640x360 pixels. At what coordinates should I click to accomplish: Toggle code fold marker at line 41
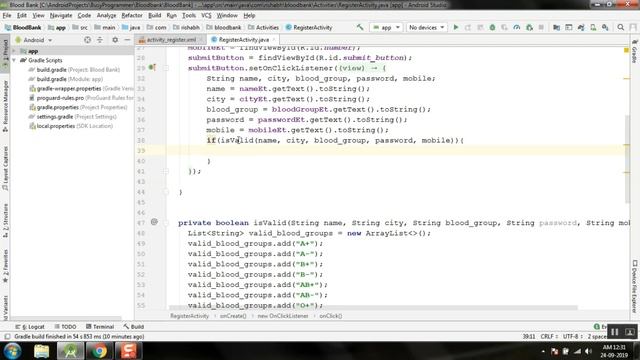pyautogui.click(x=166, y=171)
